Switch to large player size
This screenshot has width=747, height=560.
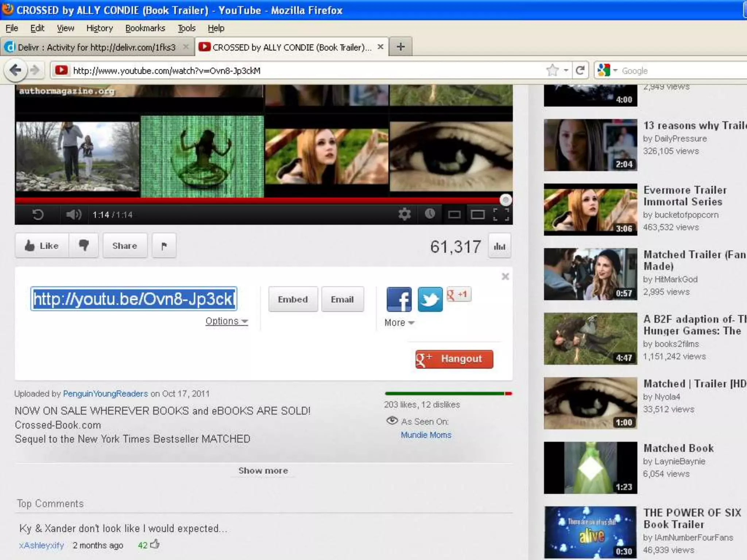click(x=477, y=214)
